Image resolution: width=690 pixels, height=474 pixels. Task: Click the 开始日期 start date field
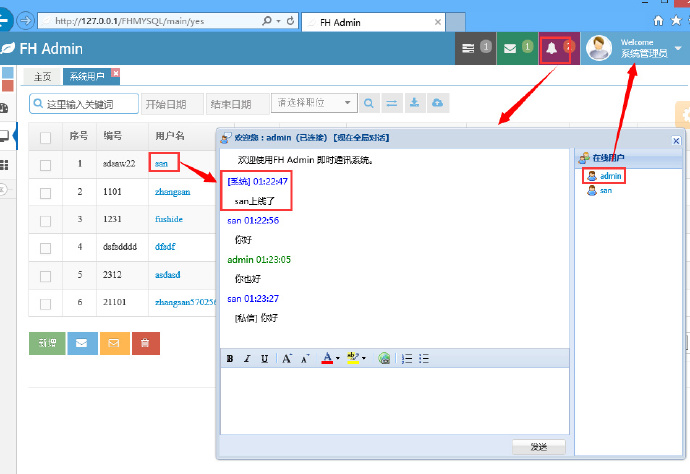(x=172, y=104)
